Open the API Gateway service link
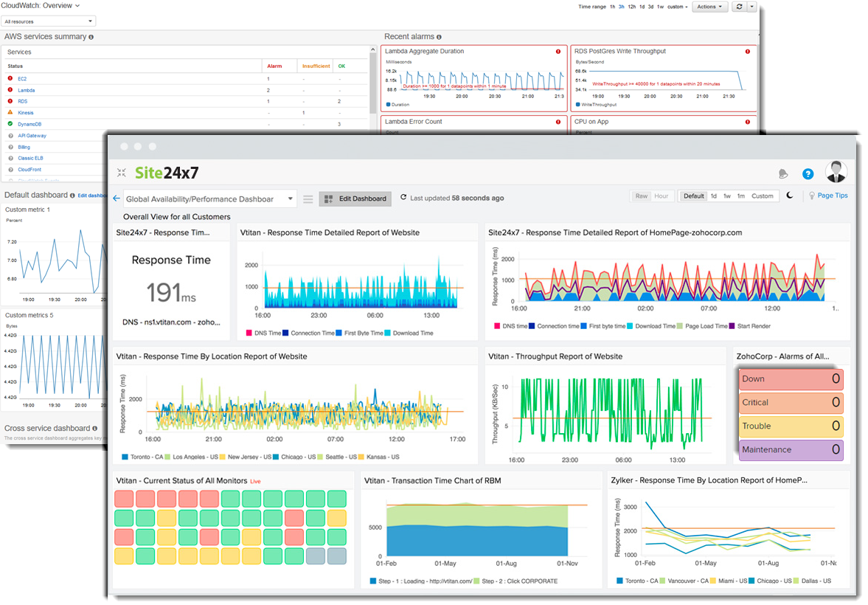868x605 pixels. (x=32, y=136)
